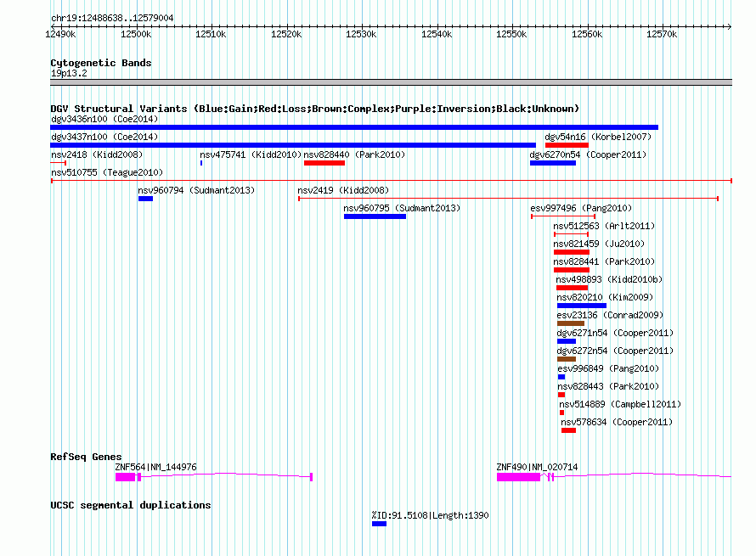Image resolution: width=756 pixels, height=556 pixels.
Task: Open nsv498893 (Kidd2010b) label
Action: tap(609, 279)
